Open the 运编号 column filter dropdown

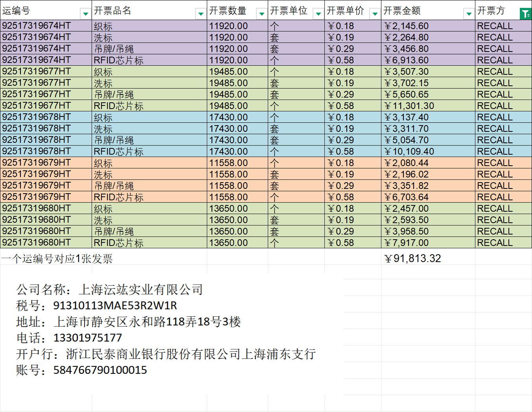click(85, 14)
